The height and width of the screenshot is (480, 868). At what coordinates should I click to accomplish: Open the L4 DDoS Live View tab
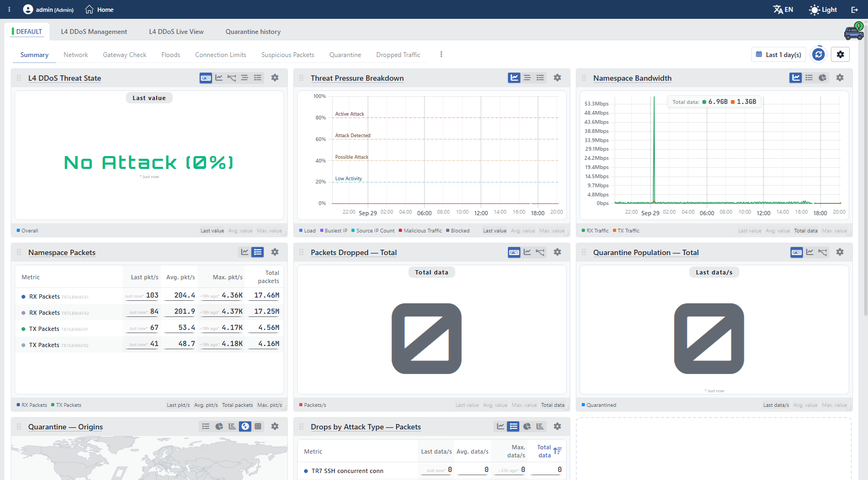[x=177, y=32]
